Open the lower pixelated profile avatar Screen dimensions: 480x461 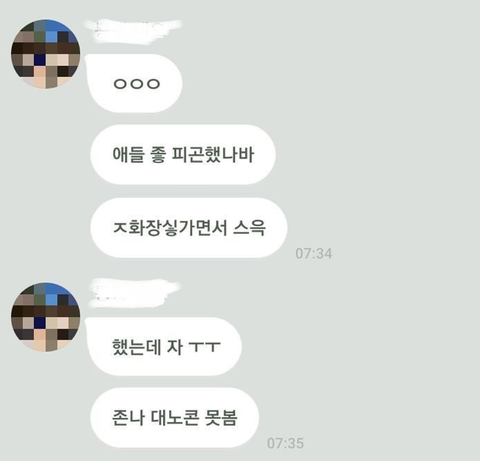[x=46, y=317]
